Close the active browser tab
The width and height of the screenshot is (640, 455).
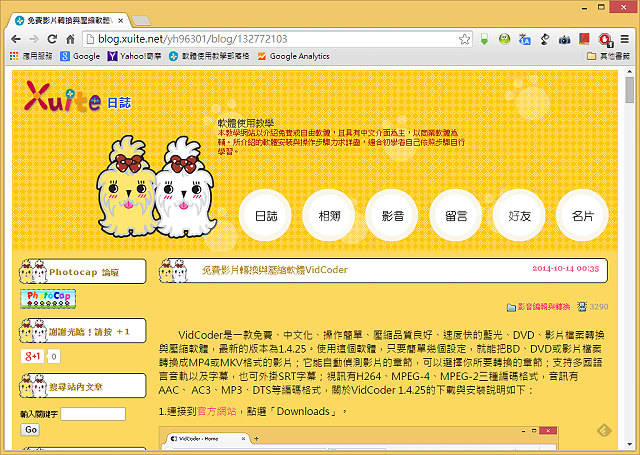pyautogui.click(x=120, y=20)
